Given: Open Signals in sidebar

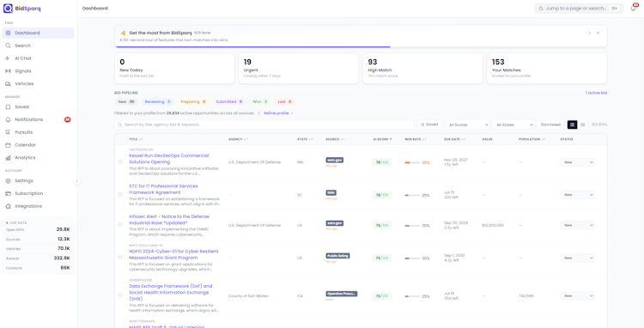Looking at the screenshot, I should [x=38, y=71].
